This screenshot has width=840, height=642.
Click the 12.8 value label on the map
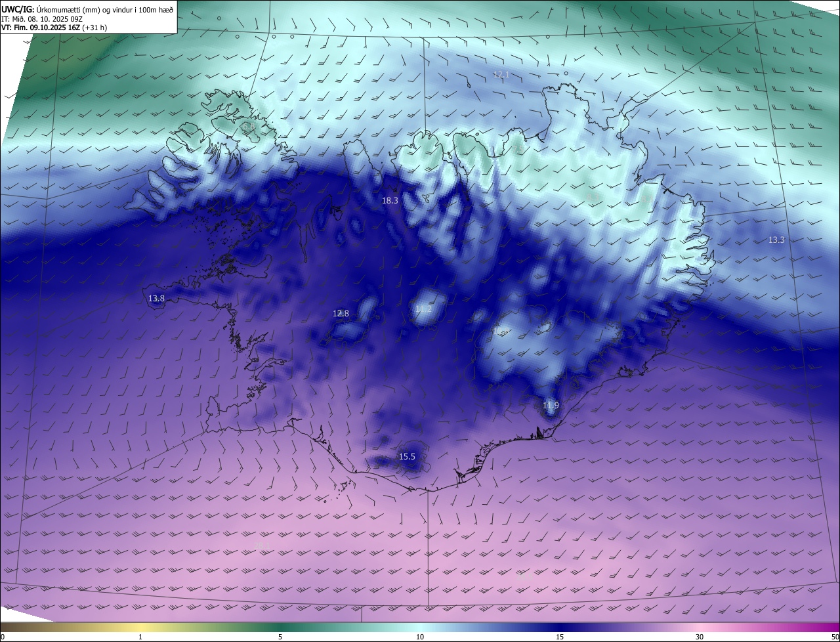(341, 314)
